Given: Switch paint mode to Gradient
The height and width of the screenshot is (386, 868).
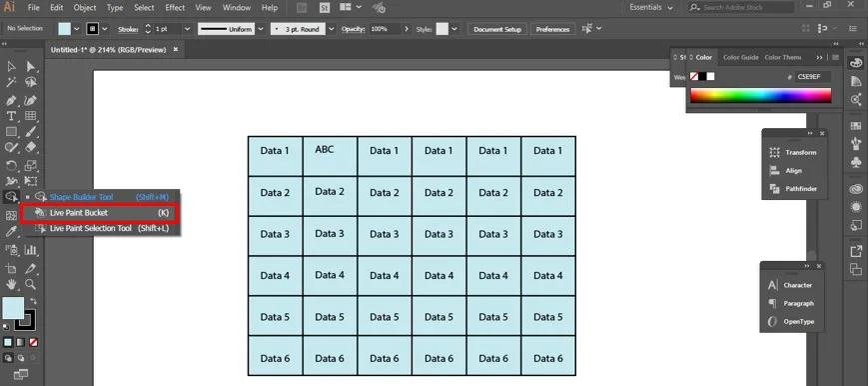Looking at the screenshot, I should point(21,342).
